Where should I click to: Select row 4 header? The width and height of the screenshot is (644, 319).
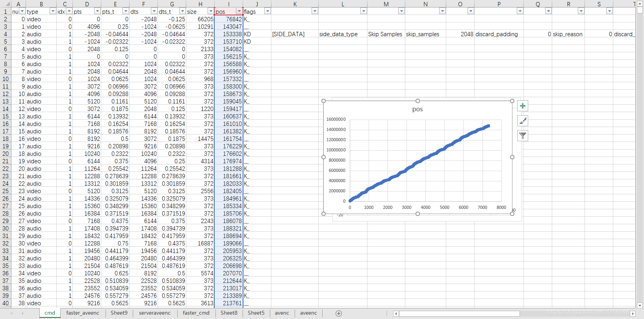(6, 34)
